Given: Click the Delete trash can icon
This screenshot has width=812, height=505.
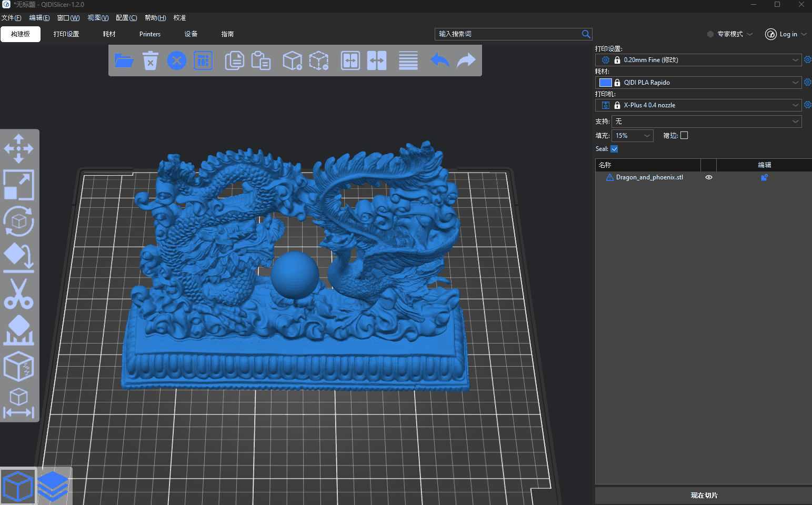Looking at the screenshot, I should coord(151,60).
